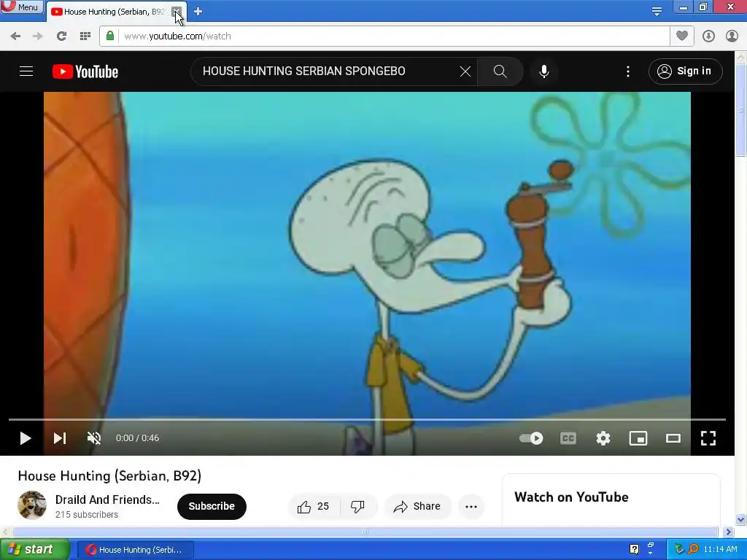Click the Sign in button
This screenshot has width=747, height=560.
[x=685, y=71]
